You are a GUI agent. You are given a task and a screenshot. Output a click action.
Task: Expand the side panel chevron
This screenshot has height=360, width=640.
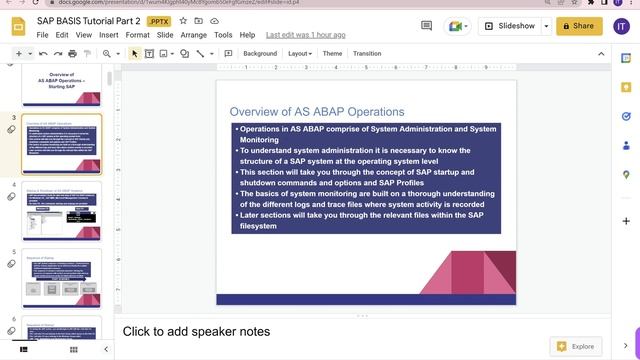pos(626,346)
